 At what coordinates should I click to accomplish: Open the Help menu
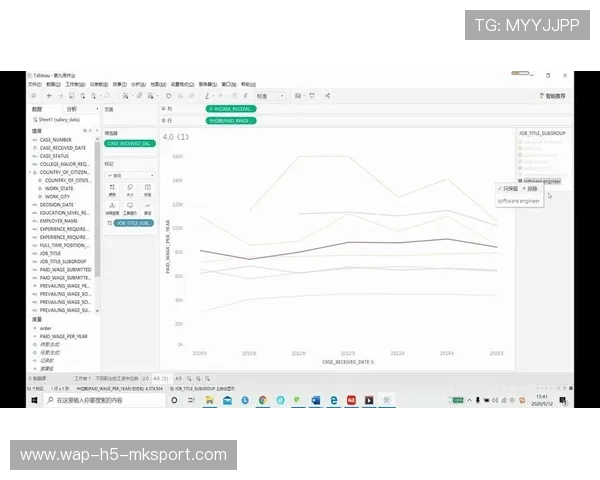[247, 85]
